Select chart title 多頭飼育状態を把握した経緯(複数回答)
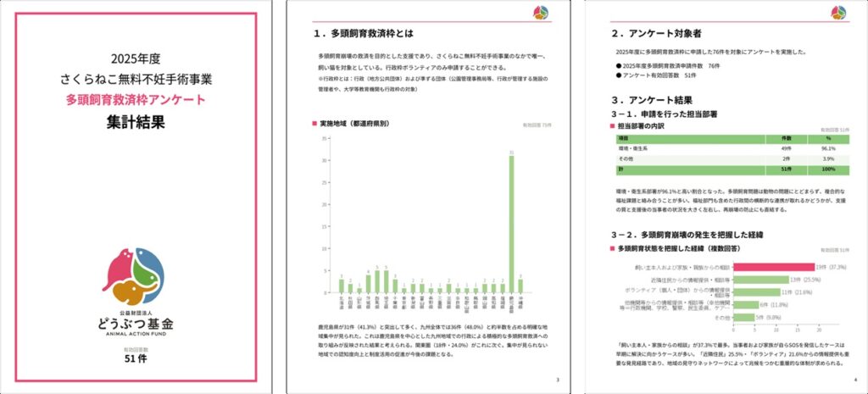Viewport: 868px width, 394px height. coord(679,249)
